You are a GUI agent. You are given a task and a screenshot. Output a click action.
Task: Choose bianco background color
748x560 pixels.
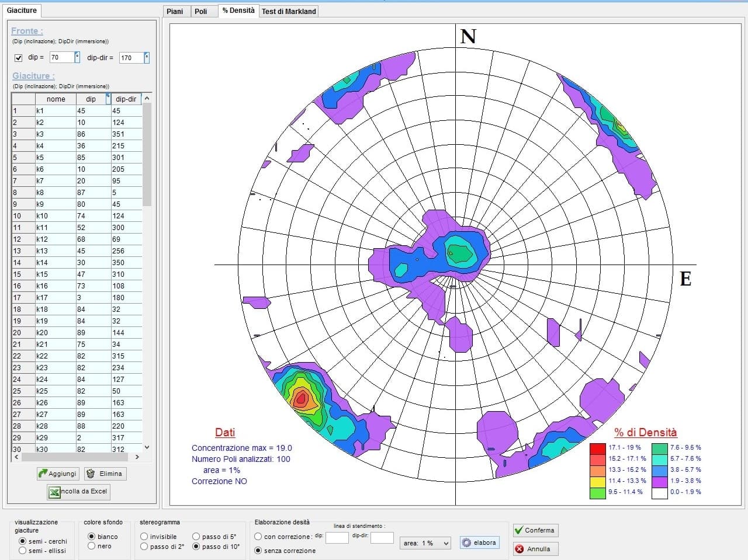pyautogui.click(x=91, y=536)
